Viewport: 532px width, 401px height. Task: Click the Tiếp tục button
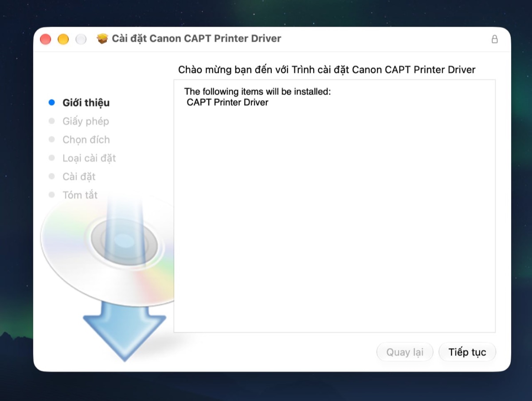(x=467, y=352)
